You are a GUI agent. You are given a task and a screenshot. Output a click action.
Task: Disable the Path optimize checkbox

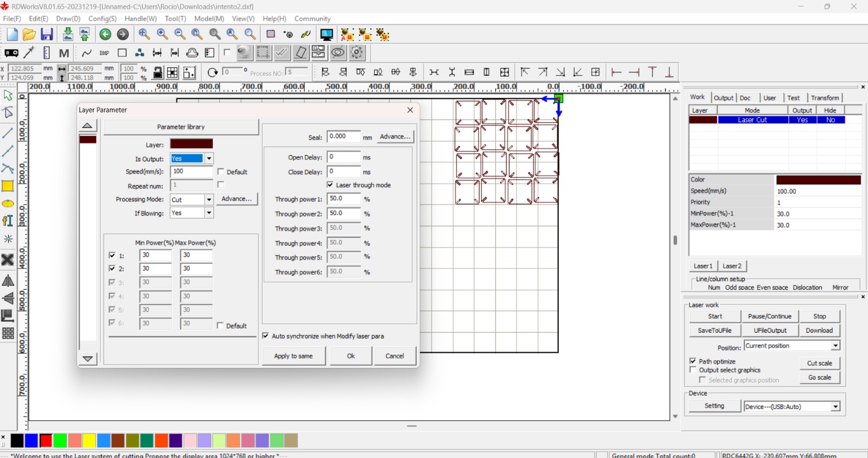point(693,361)
